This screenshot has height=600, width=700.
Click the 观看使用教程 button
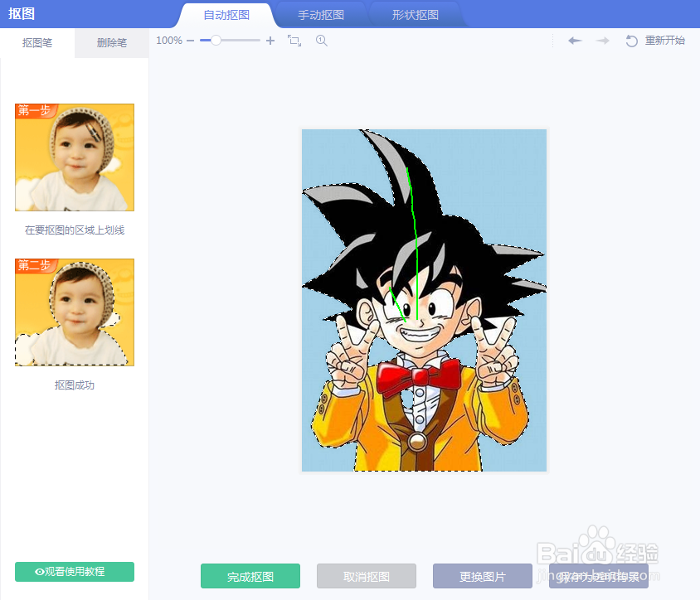pyautogui.click(x=75, y=572)
